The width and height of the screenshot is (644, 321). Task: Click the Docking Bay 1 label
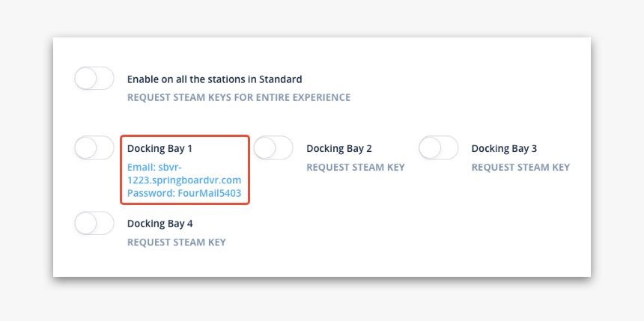pos(160,149)
